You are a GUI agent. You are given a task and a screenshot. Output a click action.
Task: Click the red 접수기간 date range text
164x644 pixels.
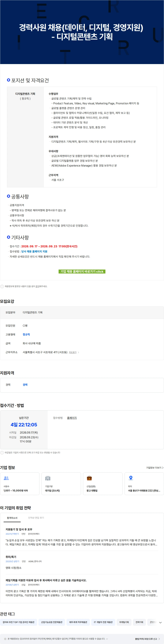point(49,246)
